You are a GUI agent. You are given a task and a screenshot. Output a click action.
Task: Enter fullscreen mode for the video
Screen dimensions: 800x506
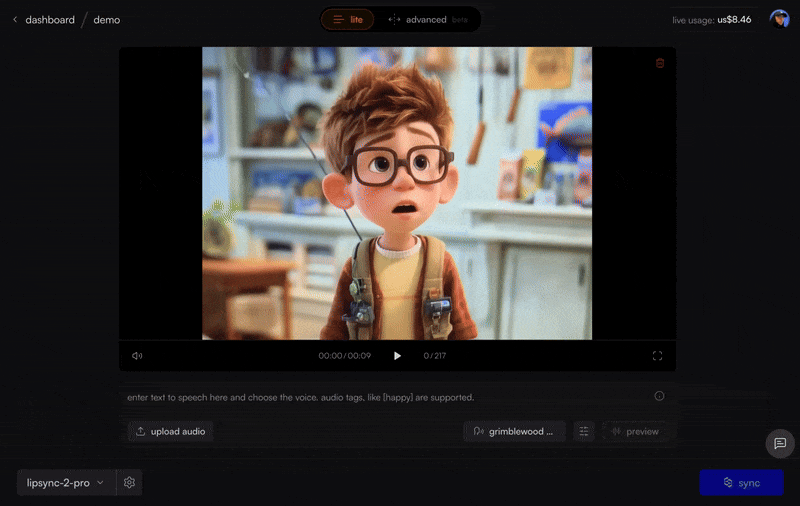click(657, 356)
